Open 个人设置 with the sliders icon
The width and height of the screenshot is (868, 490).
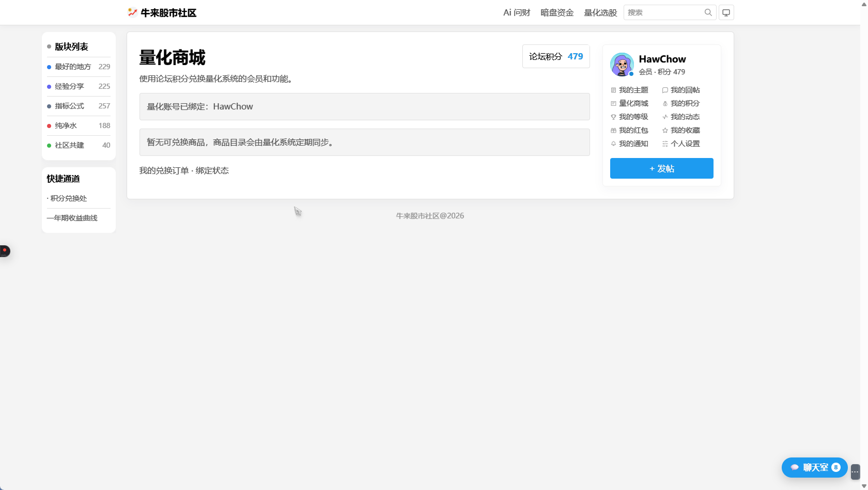(681, 144)
